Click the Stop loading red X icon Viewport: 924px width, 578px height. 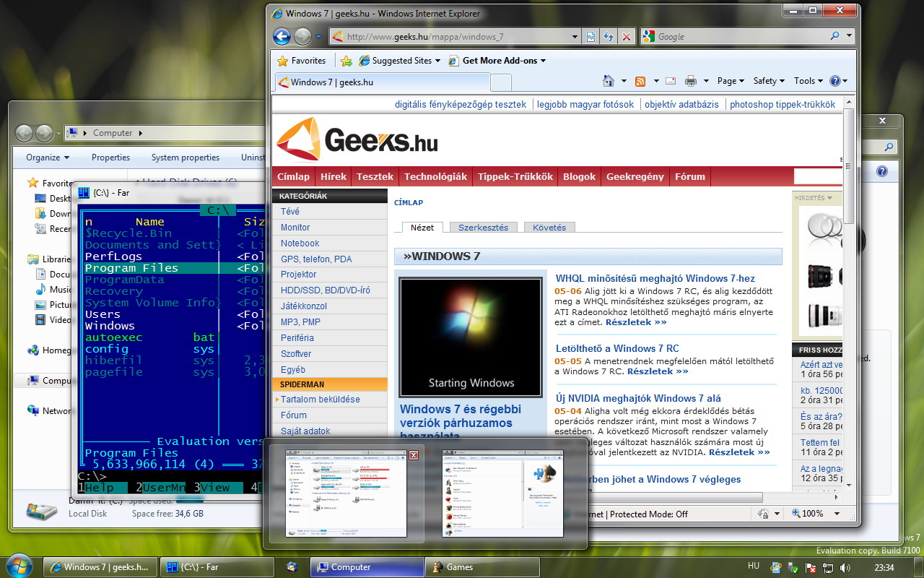(x=626, y=37)
